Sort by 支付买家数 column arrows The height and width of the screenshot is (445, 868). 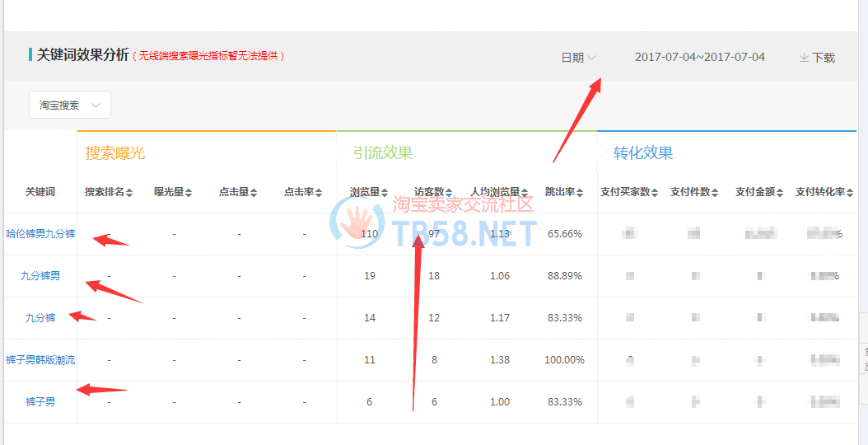656,193
